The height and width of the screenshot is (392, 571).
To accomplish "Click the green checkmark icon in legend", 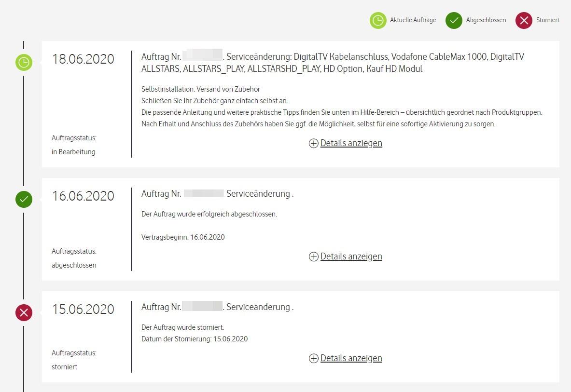I will click(x=454, y=20).
